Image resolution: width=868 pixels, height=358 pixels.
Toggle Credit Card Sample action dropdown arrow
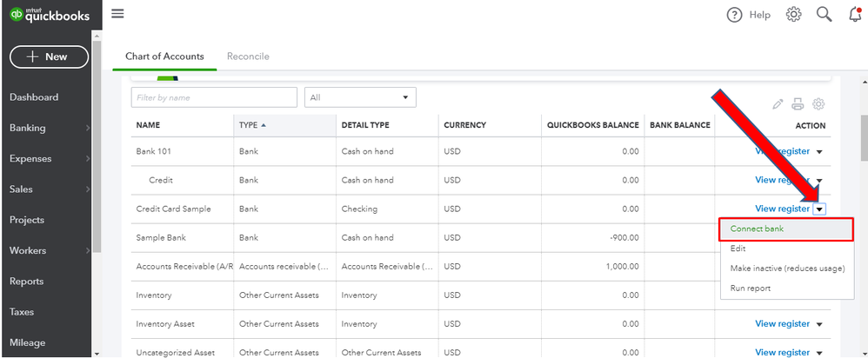[820, 209]
